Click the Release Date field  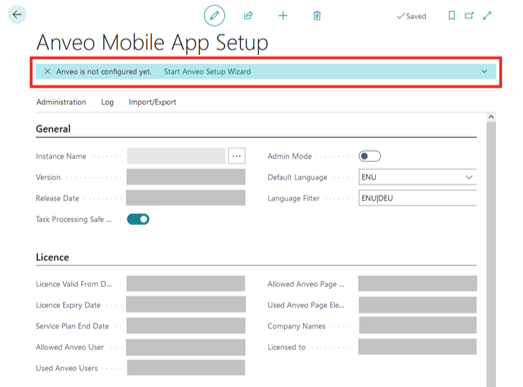[186, 198]
